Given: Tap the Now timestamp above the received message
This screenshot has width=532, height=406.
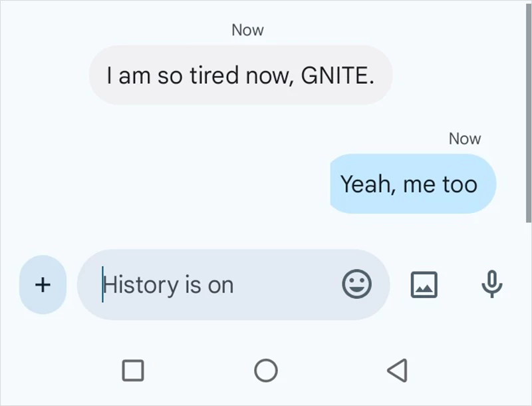Looking at the screenshot, I should [x=247, y=29].
